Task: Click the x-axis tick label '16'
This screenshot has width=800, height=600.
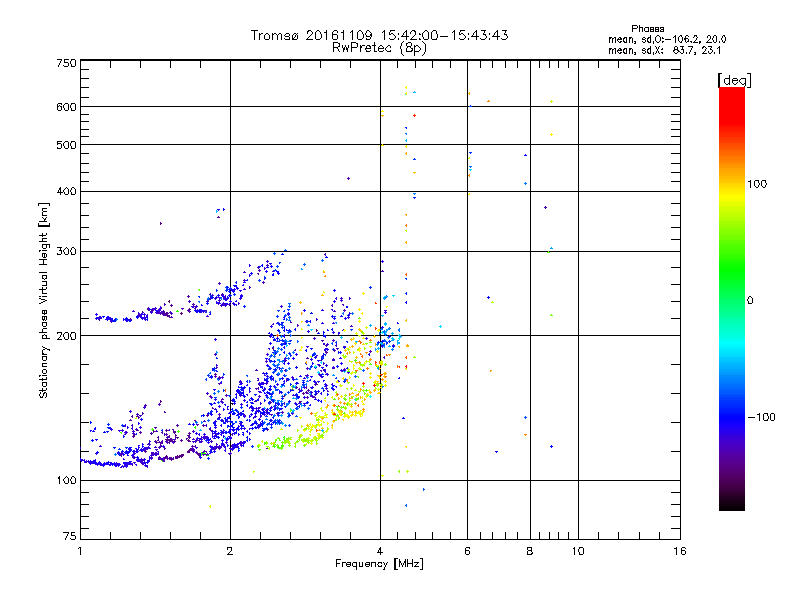Action: coord(680,551)
